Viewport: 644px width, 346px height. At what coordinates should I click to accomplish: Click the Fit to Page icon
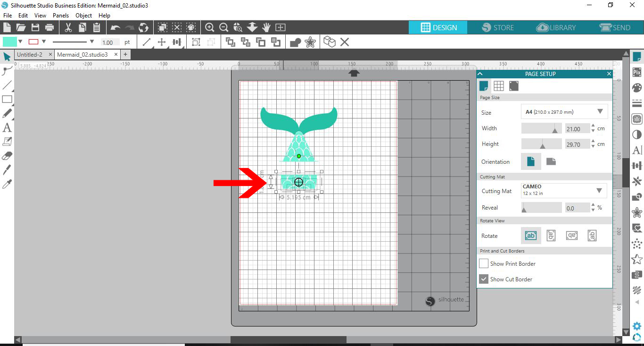281,27
